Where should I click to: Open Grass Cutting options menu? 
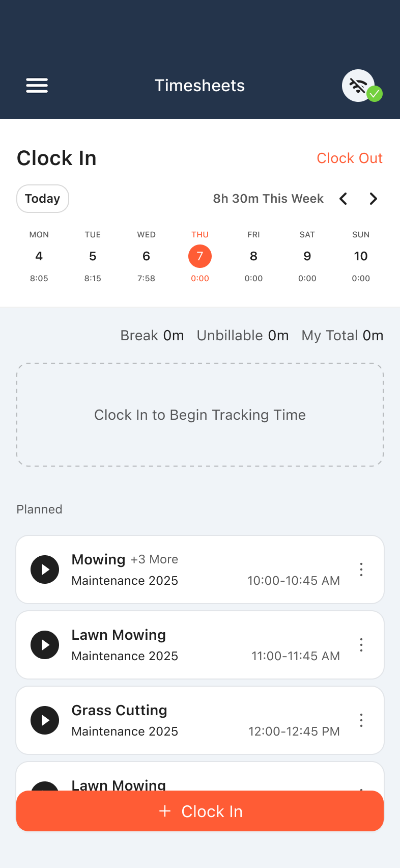pos(361,720)
